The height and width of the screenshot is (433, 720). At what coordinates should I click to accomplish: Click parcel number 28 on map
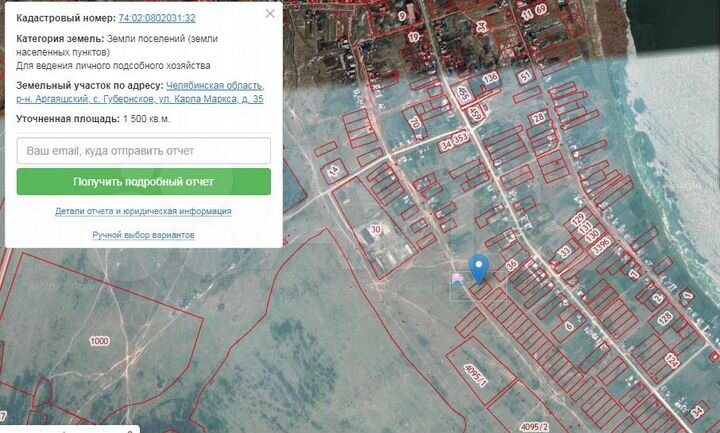539,118
